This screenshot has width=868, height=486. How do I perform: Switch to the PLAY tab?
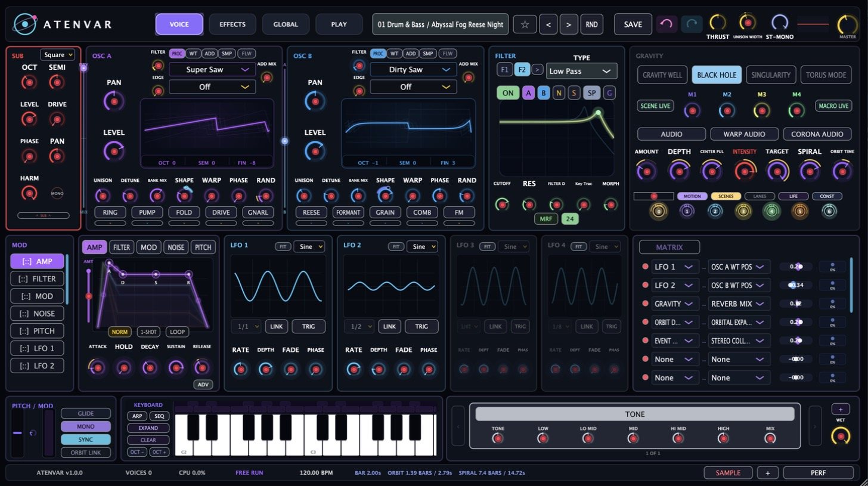coord(339,24)
